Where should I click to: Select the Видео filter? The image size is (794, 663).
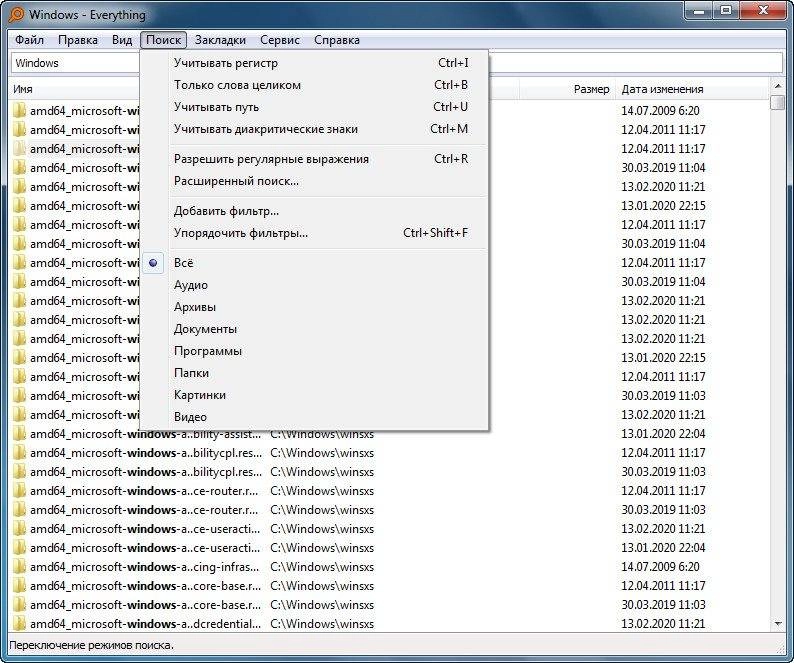314,417
